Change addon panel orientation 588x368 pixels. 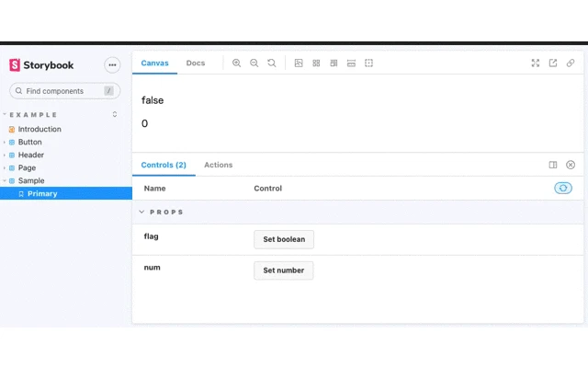[x=553, y=165]
